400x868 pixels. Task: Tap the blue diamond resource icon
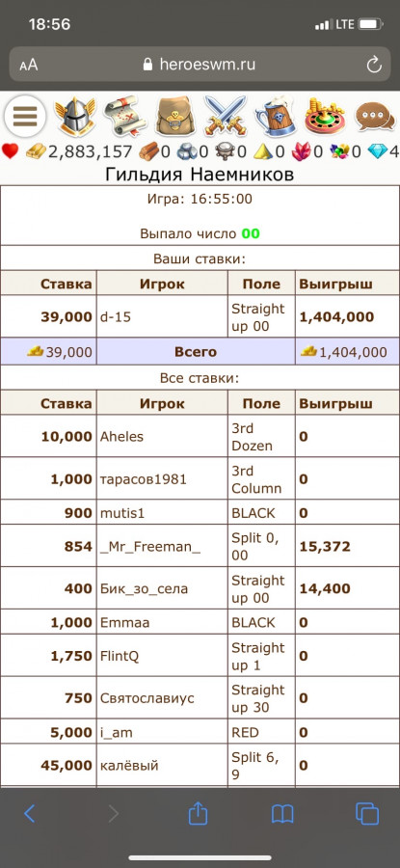(378, 151)
